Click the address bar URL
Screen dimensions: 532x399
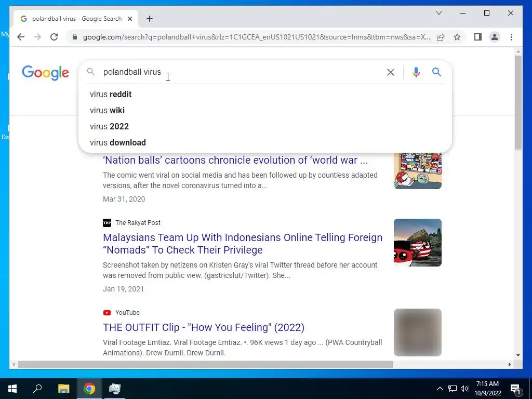click(x=257, y=37)
